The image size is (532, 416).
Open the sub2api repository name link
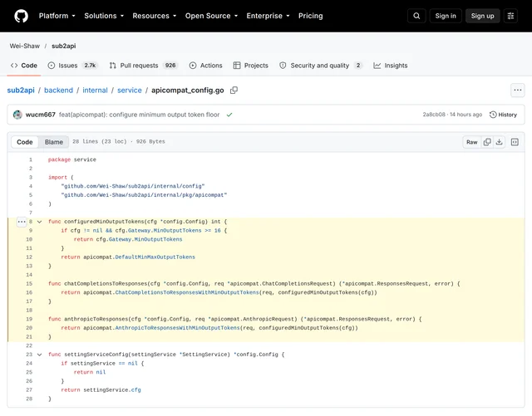click(x=63, y=46)
